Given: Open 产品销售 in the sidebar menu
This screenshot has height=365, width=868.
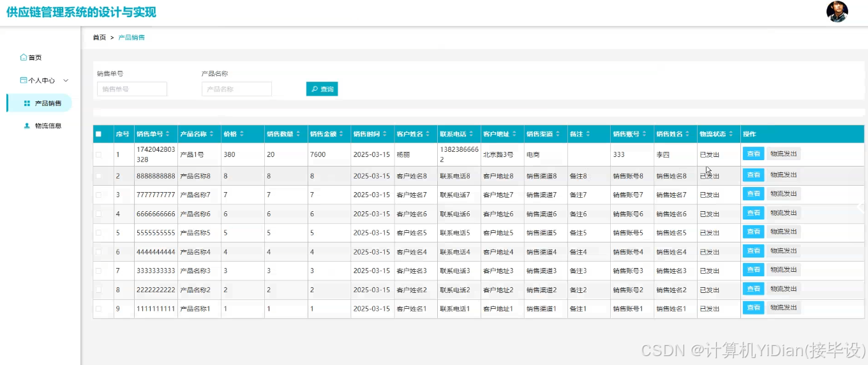Looking at the screenshot, I should click(39, 103).
